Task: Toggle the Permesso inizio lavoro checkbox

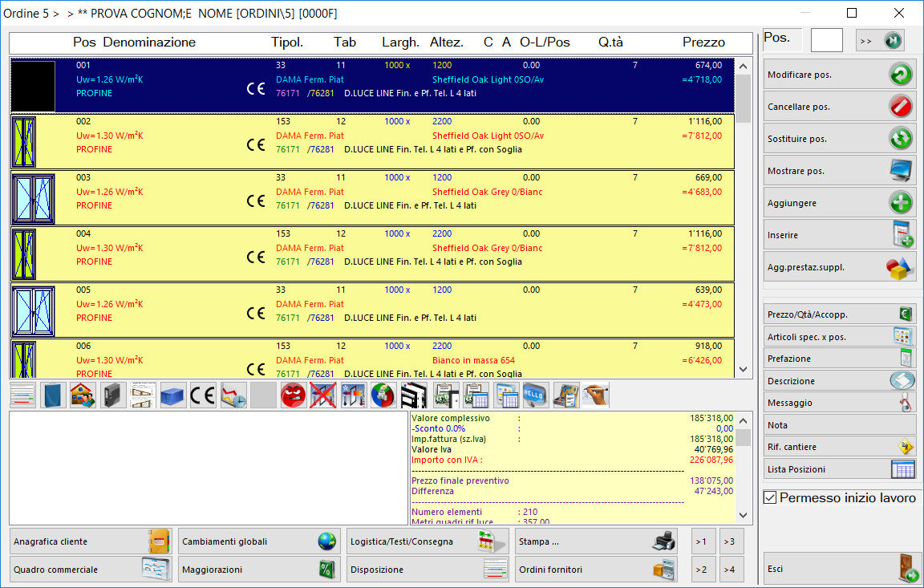Action: pos(770,498)
